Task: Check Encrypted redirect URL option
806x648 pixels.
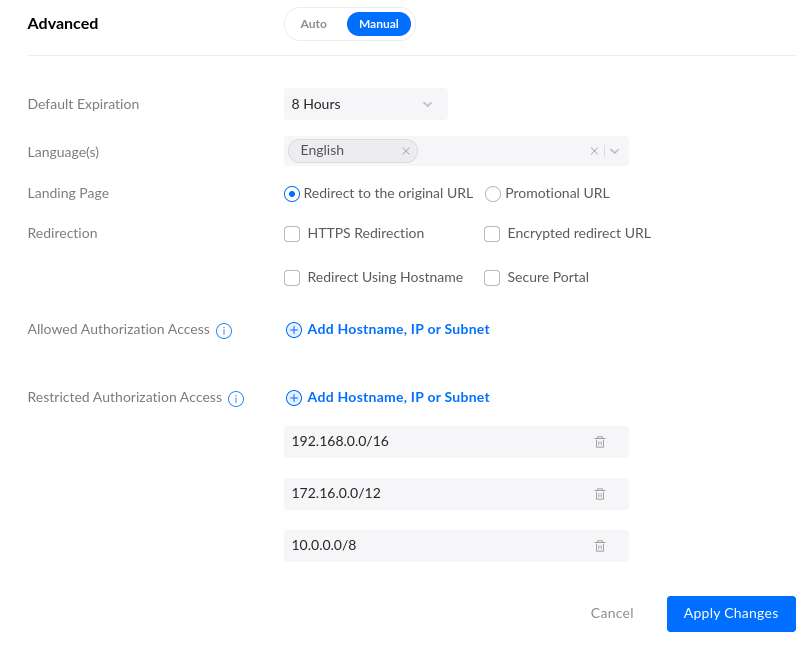Action: 492,234
